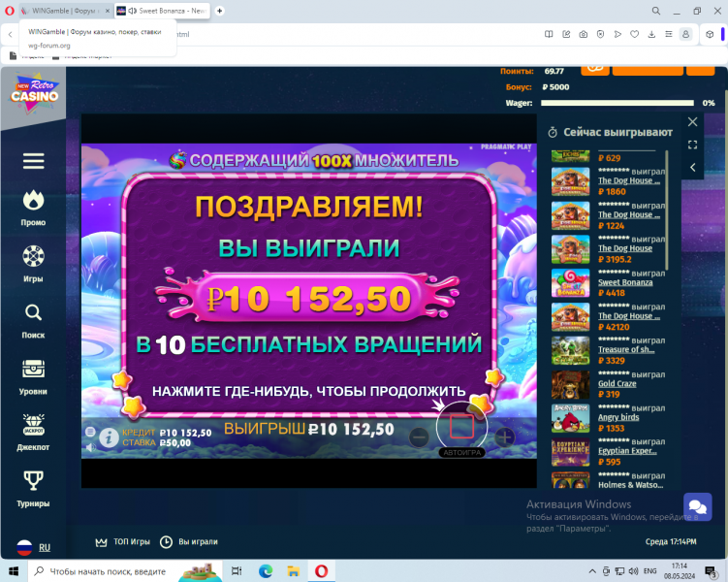Open the reader mode book icon

pyautogui.click(x=549, y=34)
